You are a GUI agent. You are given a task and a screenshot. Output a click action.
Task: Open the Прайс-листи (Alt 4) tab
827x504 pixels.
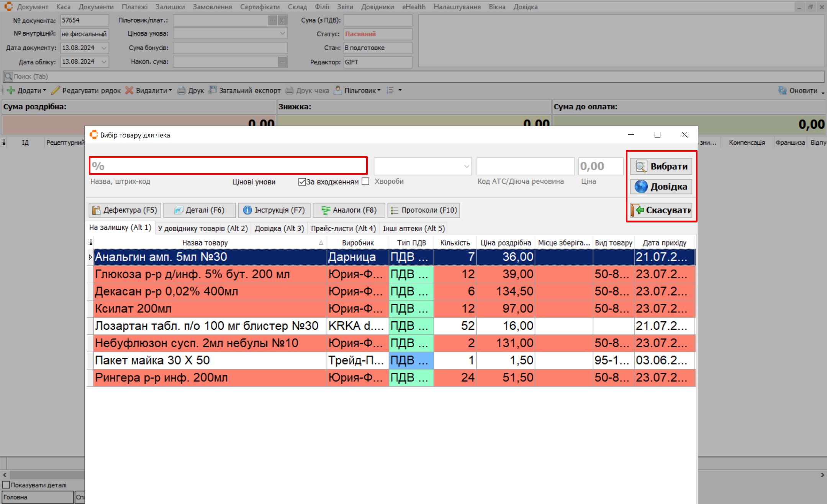click(x=343, y=229)
